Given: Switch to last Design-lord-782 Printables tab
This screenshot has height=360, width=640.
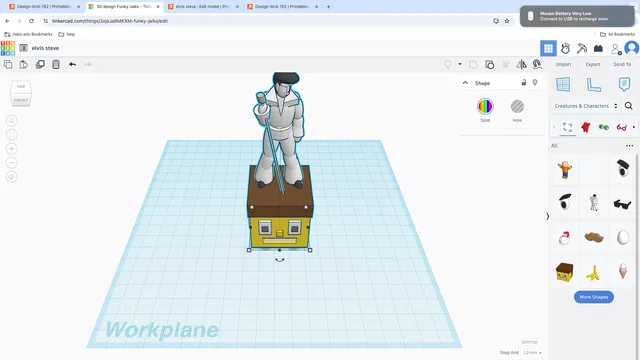Looking at the screenshot, I should 282,7.
